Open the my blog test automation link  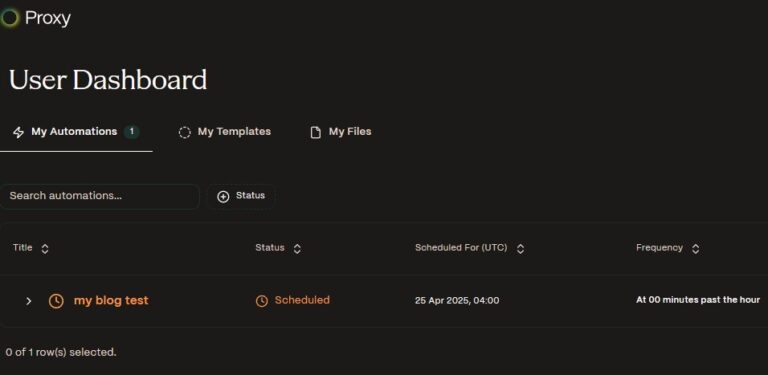111,300
